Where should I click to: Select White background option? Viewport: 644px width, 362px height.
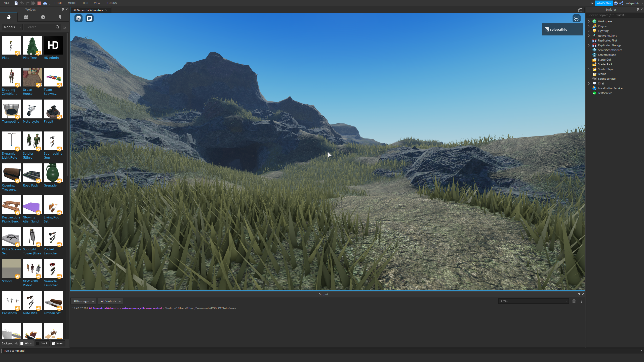coord(26,343)
